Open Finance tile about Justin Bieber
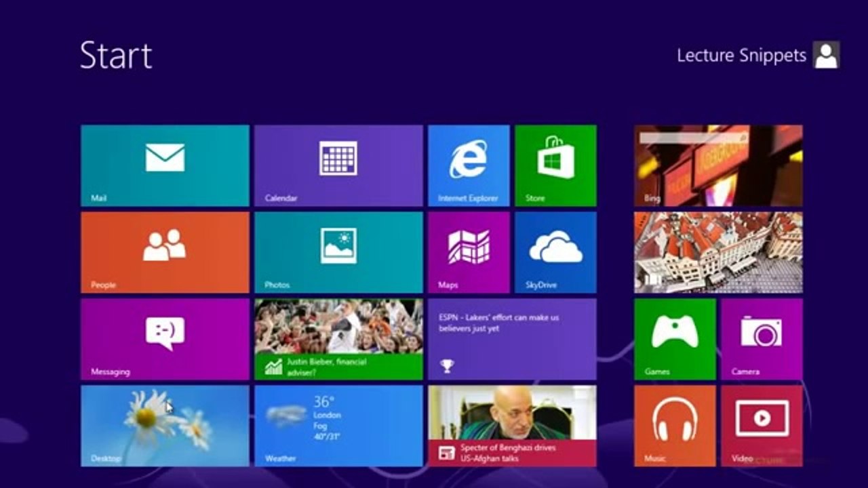 pos(338,339)
